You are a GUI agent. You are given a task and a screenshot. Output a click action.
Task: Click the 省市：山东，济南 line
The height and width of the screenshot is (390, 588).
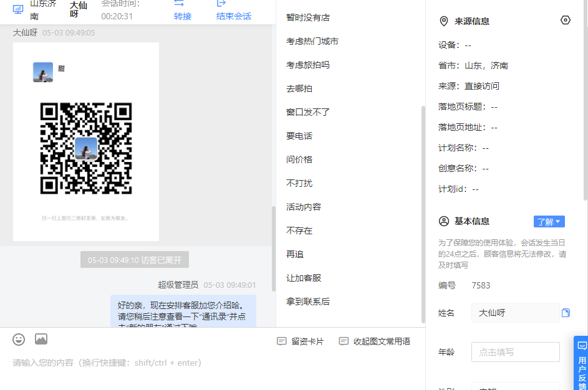473,65
